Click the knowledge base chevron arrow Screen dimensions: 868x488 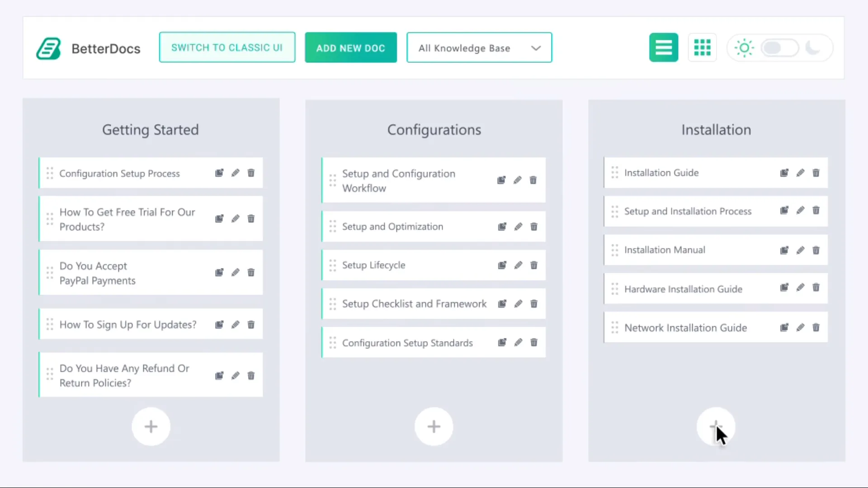(x=536, y=47)
